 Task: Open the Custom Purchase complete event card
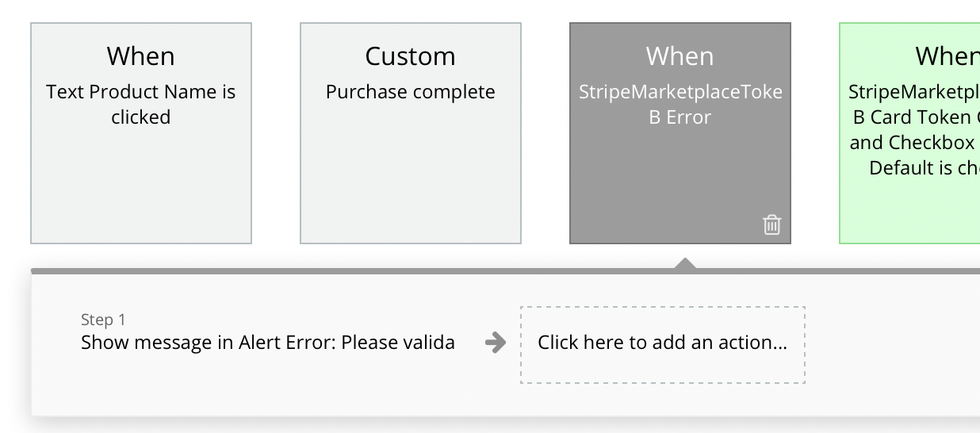coord(411,133)
